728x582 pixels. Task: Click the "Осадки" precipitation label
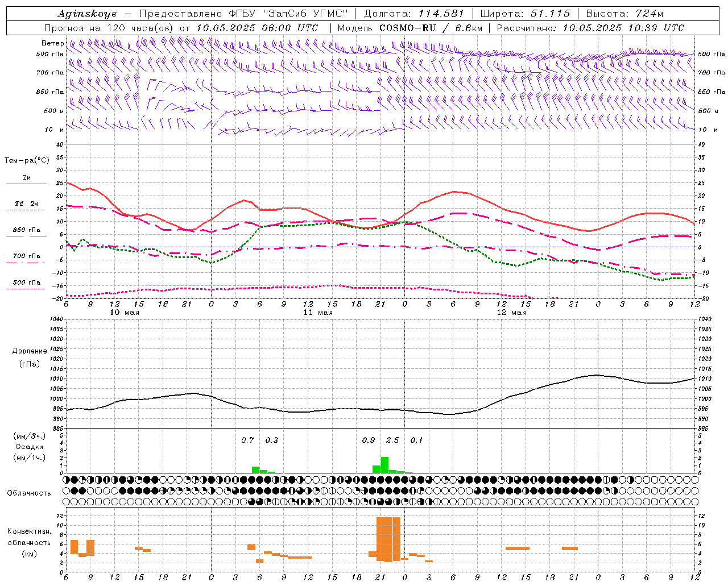(29, 447)
